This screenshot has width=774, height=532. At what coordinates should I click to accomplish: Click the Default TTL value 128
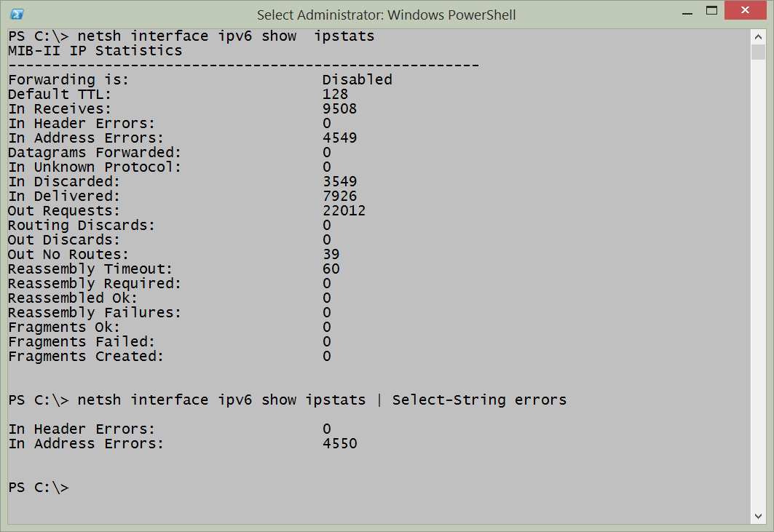(x=335, y=95)
